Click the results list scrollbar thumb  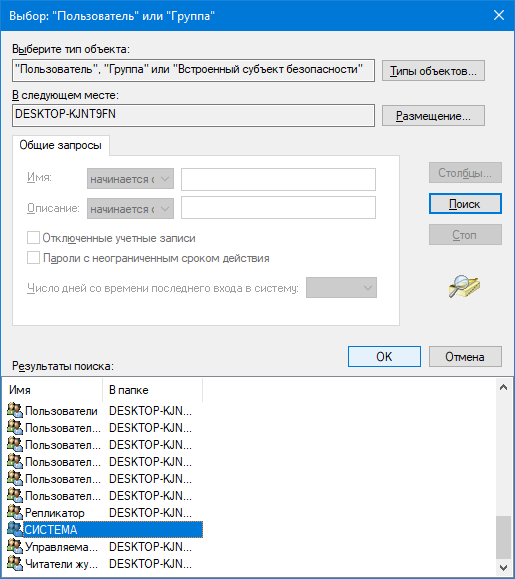(x=503, y=538)
